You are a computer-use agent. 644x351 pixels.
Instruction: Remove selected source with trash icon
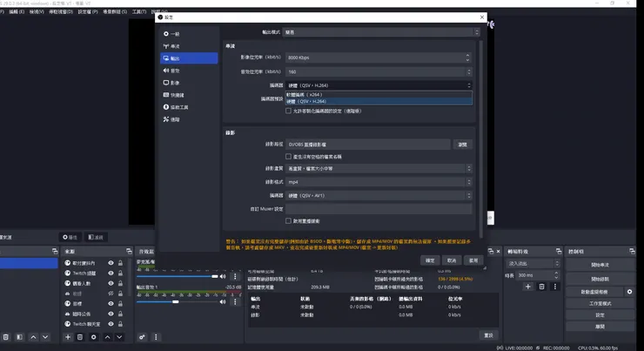pos(80,337)
